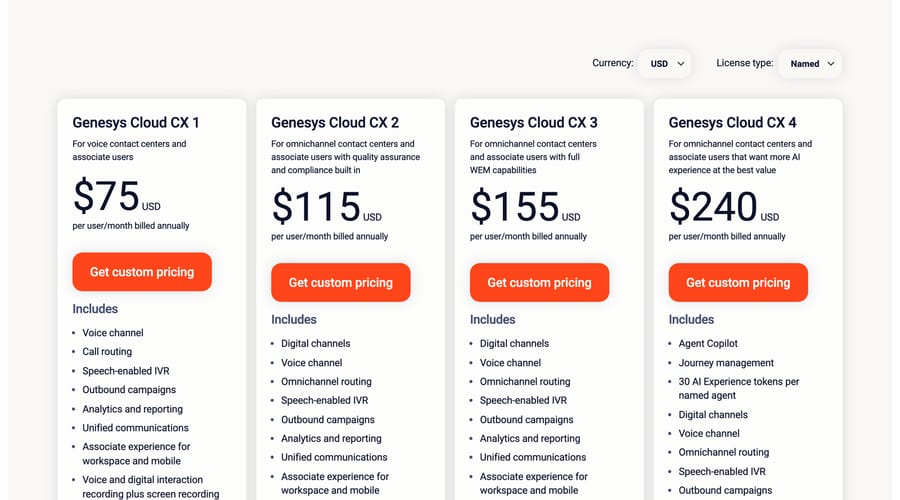Image resolution: width=900 pixels, height=500 pixels.
Task: Click Outbound campaigns in CX 1 list
Action: 129,390
